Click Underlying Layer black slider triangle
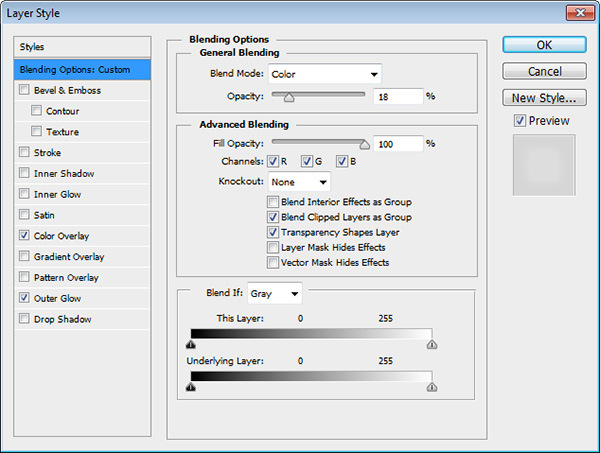Screen dimensions: 600x453 point(190,386)
